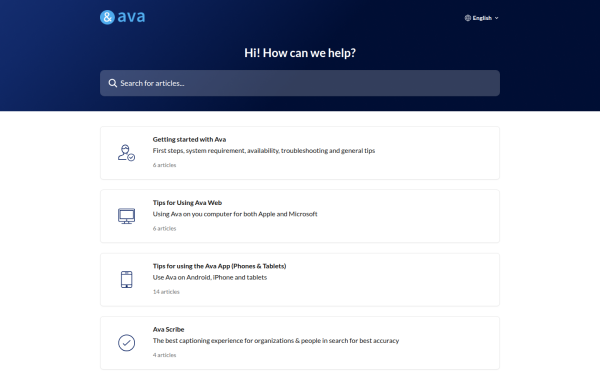Click the best captioning experience description text
This screenshot has height=375, width=600.
point(276,341)
